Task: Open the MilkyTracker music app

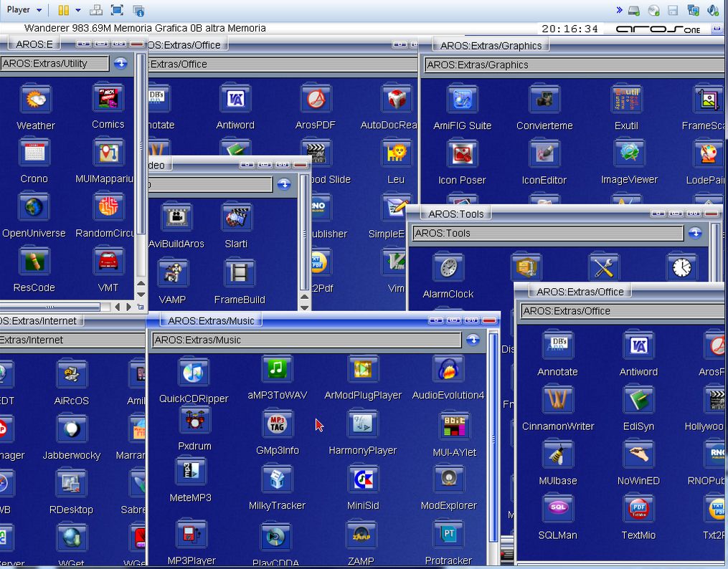Action: [x=277, y=479]
